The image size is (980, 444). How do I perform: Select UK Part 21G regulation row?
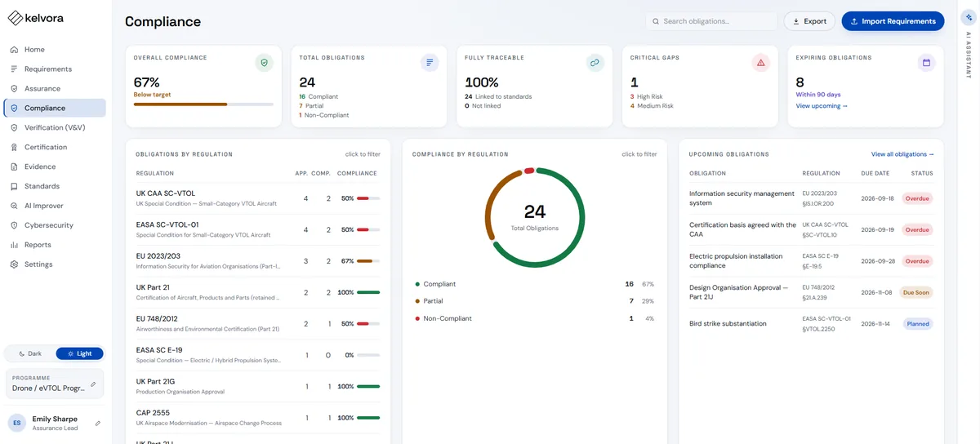click(x=258, y=386)
